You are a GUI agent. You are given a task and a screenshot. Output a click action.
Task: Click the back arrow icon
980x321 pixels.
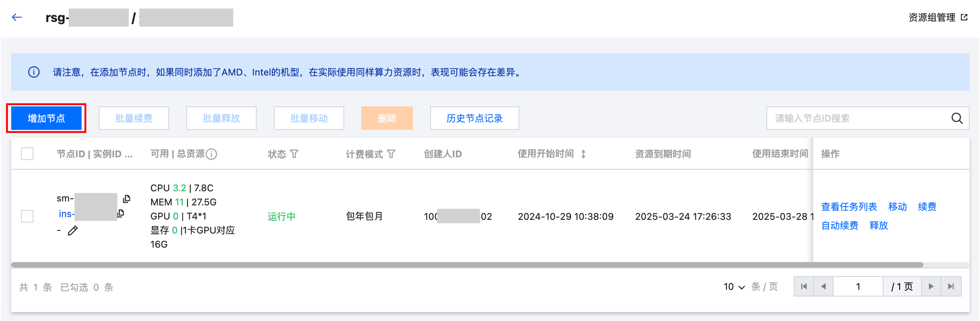(17, 18)
